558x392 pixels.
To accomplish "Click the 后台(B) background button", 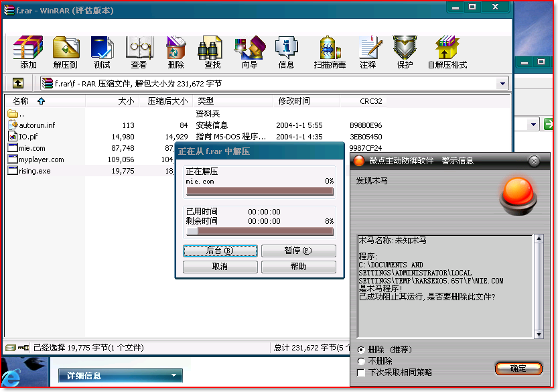I will (220, 251).
